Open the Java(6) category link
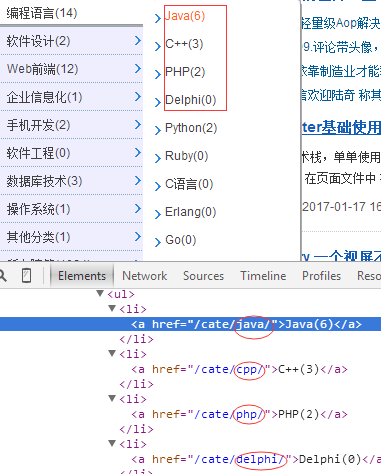 pyautogui.click(x=185, y=16)
